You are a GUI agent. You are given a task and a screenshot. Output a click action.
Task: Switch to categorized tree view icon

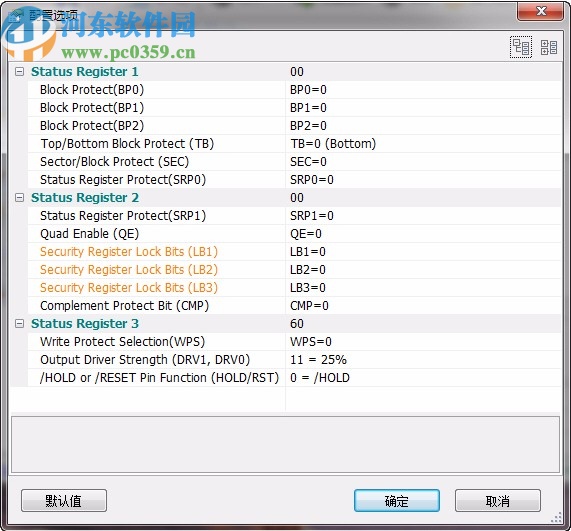521,47
